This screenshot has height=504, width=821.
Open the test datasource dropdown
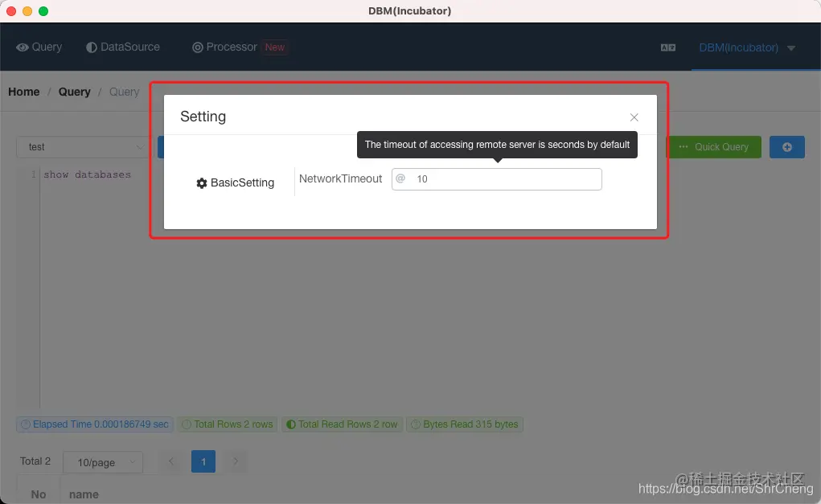tap(84, 147)
